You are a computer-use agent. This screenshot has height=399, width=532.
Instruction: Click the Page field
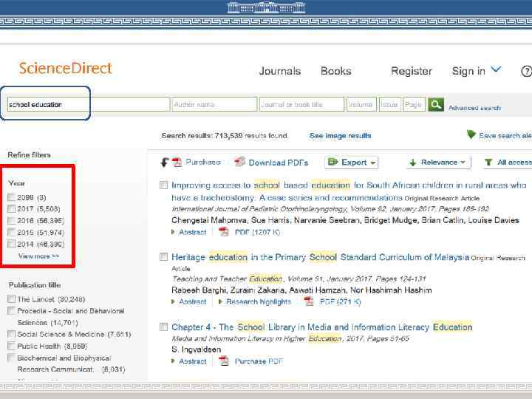tap(414, 104)
